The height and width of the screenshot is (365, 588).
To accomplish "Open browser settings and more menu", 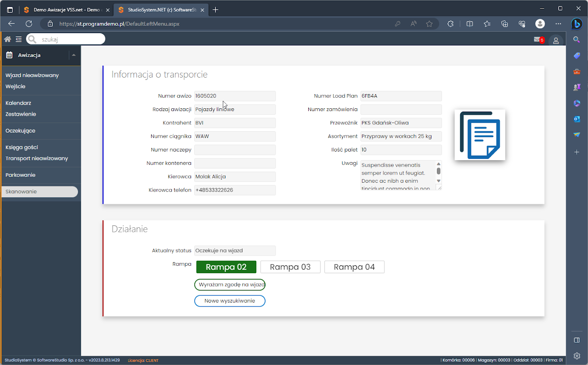I will coord(558,24).
